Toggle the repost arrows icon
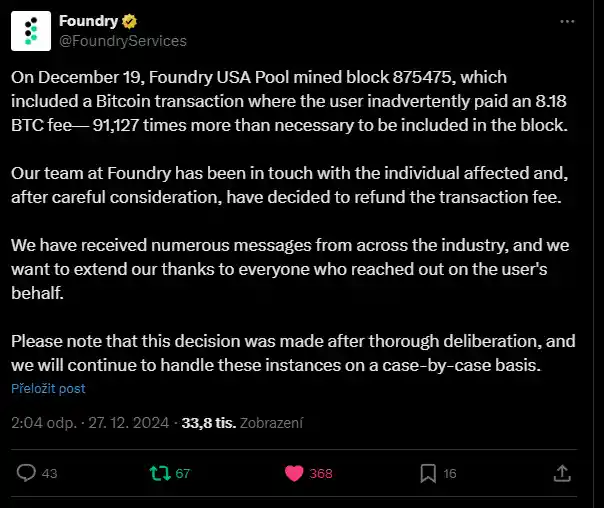 tap(160, 473)
